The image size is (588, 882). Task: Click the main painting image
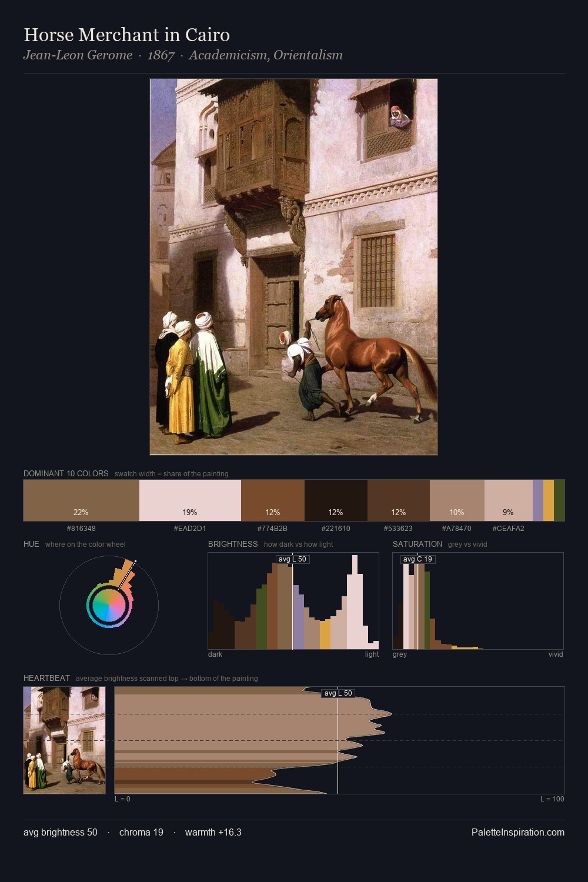coord(293,266)
